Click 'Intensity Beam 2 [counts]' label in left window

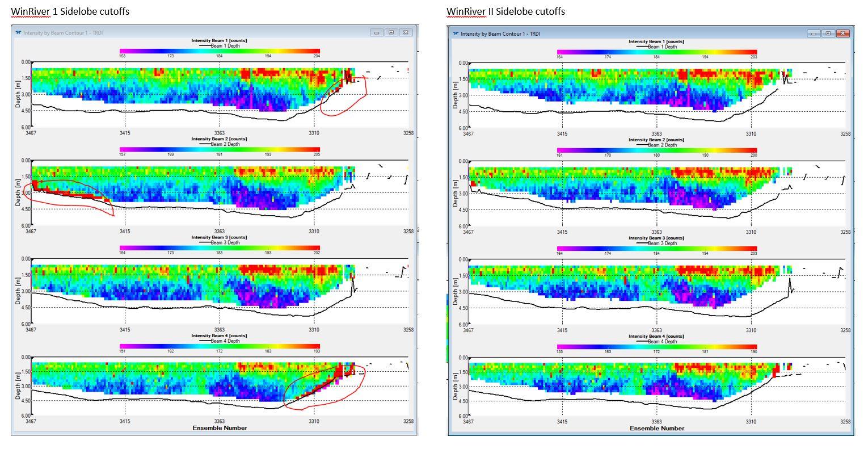(219, 139)
